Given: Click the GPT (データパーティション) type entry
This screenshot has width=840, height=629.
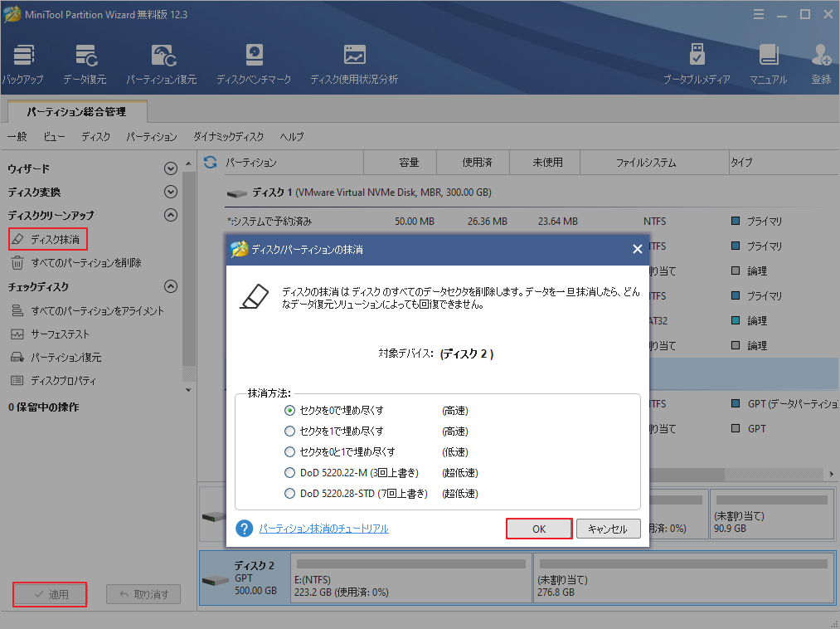Looking at the screenshot, I should coord(784,404).
